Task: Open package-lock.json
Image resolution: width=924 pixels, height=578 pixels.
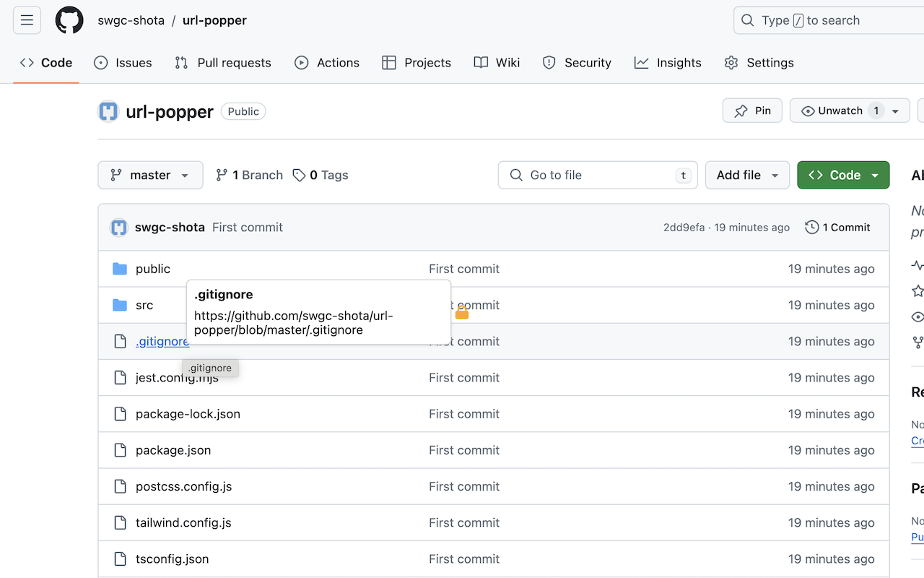Action: (x=188, y=414)
